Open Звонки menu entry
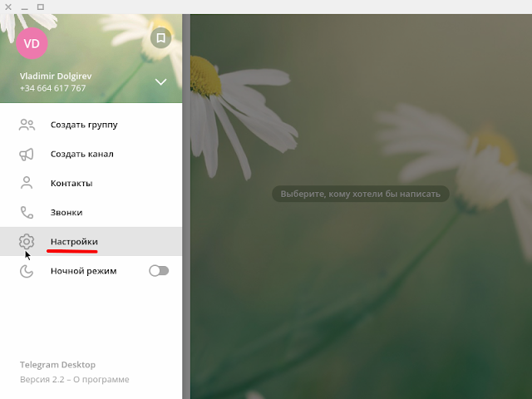532x399 pixels. [x=91, y=213]
